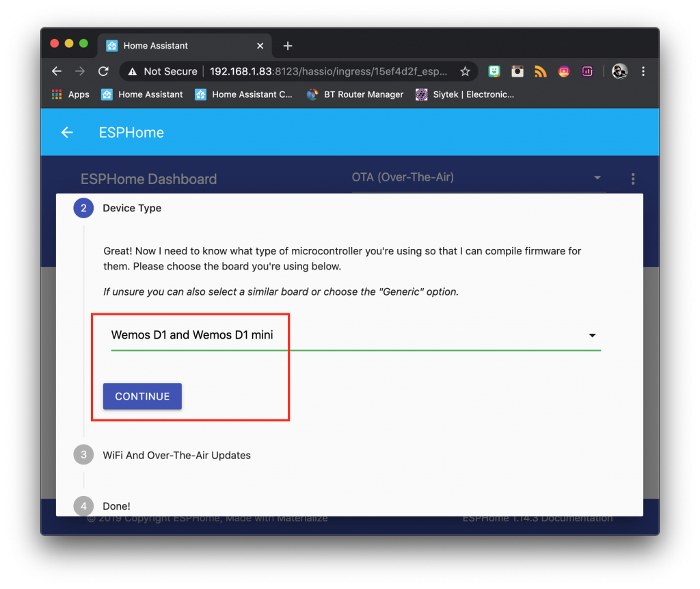Open the Chrome three-dot menu
Viewport: 700px width, 589px height.
(x=643, y=72)
